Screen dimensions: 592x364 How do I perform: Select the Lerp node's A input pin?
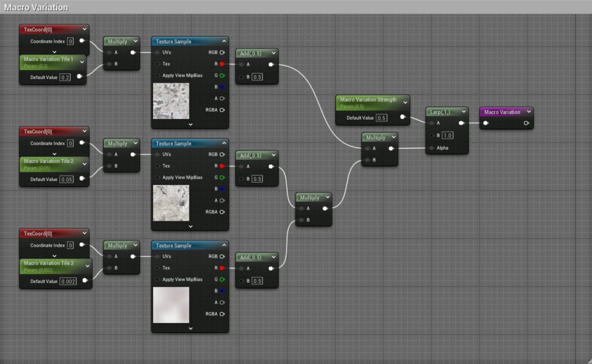431,123
